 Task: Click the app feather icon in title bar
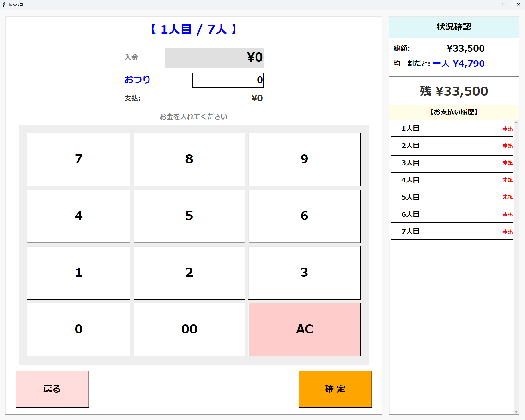(4, 5)
